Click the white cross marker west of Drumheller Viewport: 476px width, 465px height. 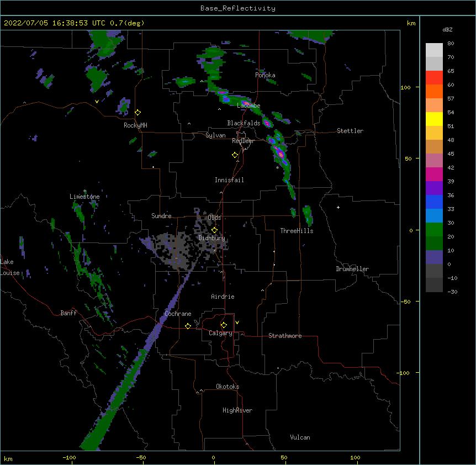pos(338,207)
